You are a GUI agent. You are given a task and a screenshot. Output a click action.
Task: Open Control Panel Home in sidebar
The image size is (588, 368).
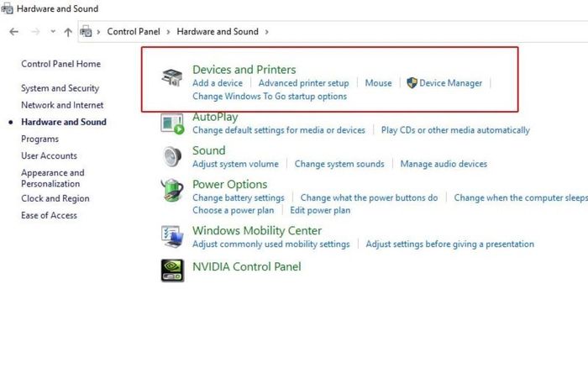pos(60,64)
